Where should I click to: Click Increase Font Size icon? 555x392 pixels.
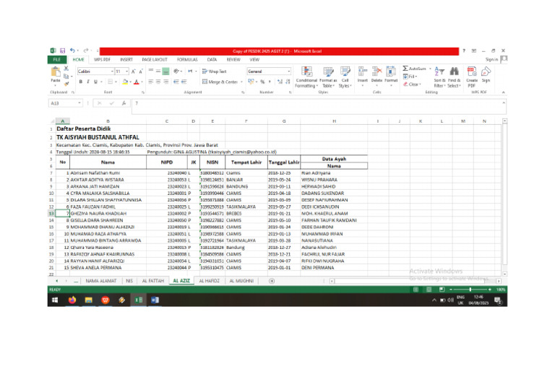tap(134, 71)
